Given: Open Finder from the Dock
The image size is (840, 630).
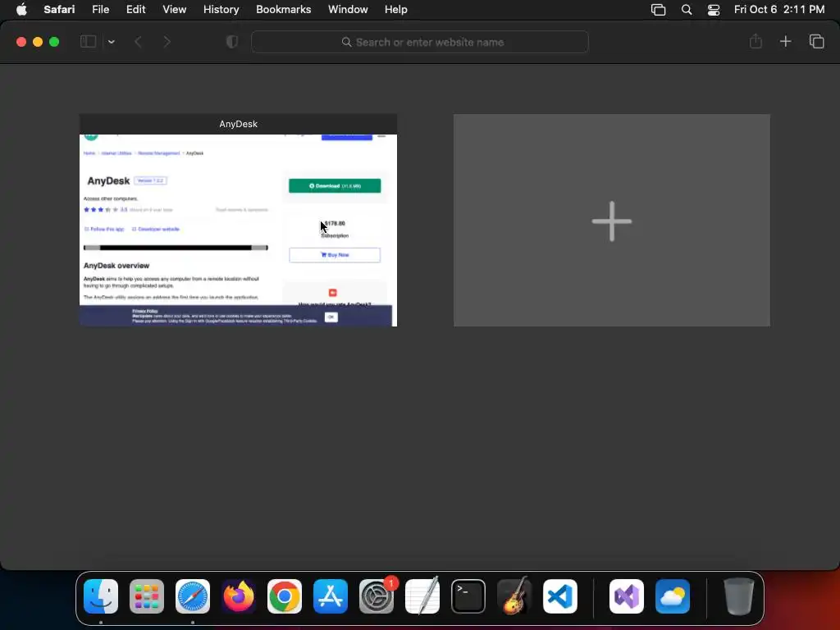Looking at the screenshot, I should (101, 596).
